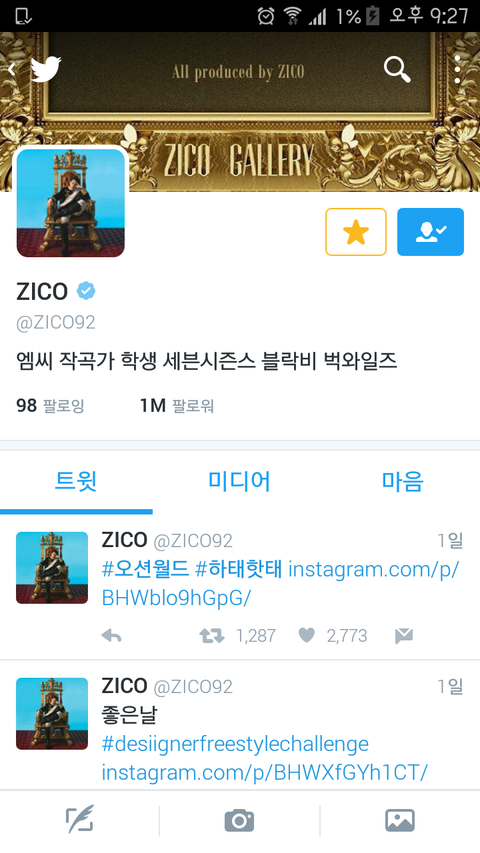
Task: Reply to the #오션월드 tweet
Action: tap(112, 635)
